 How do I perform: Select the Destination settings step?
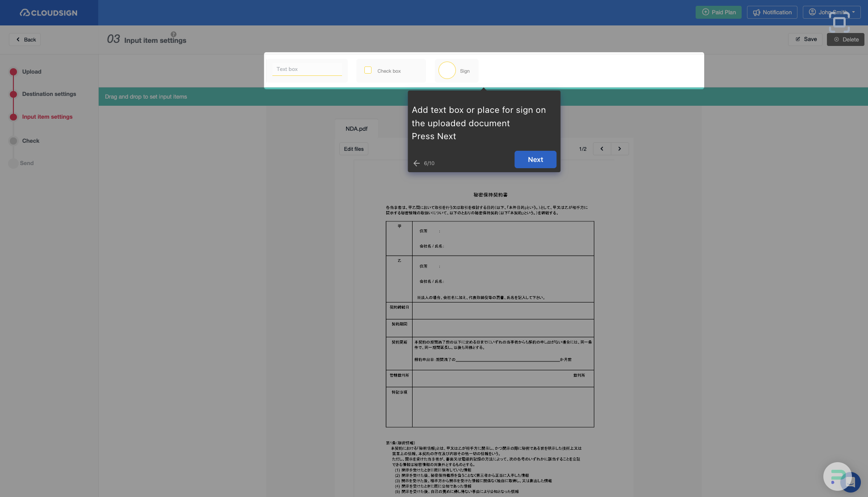coord(13,94)
